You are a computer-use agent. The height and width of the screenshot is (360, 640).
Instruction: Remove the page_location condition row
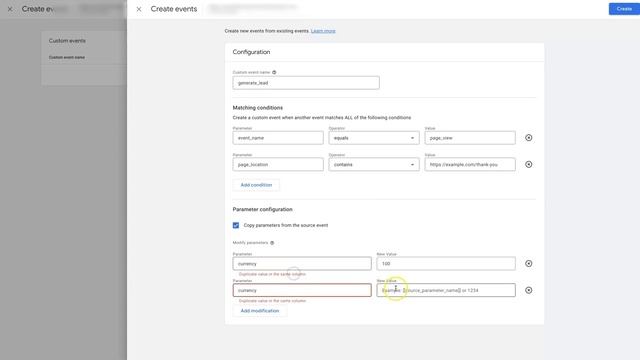coord(529,164)
